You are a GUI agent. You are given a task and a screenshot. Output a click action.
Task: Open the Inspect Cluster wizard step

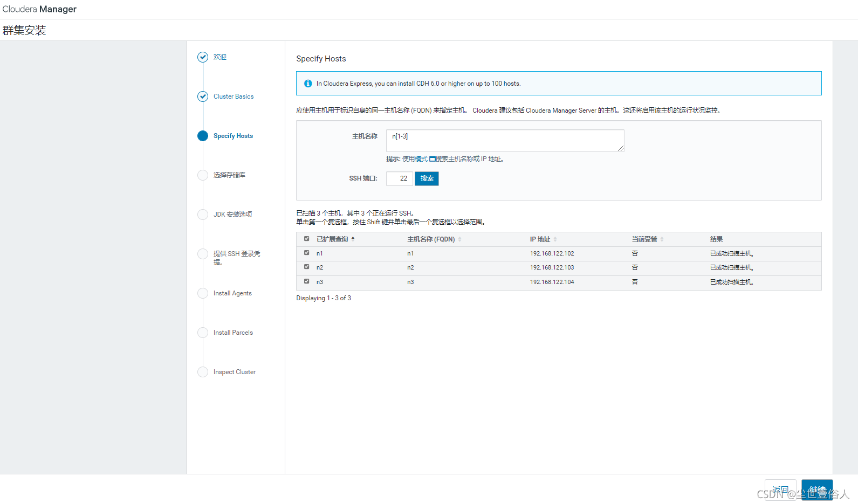pyautogui.click(x=235, y=372)
